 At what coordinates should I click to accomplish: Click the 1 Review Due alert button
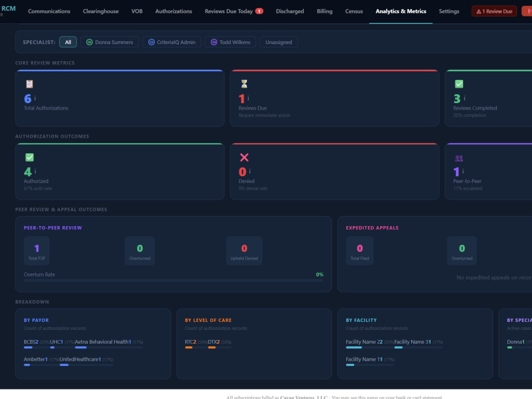coord(494,11)
